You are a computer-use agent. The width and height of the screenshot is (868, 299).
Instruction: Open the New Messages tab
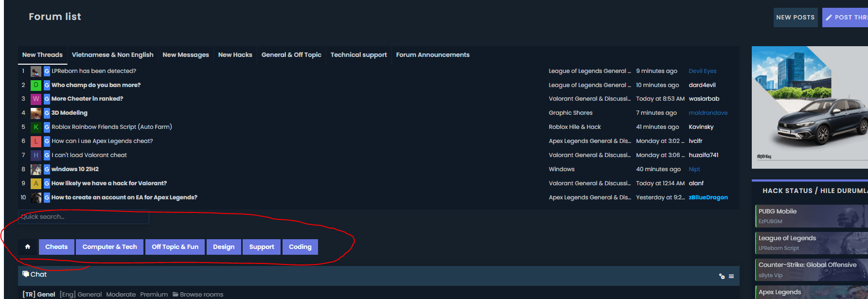click(186, 55)
